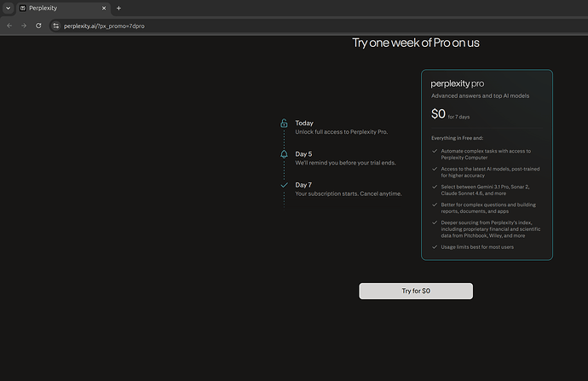588x381 pixels.
Task: Click the Try for $0 button
Action: pyautogui.click(x=416, y=291)
